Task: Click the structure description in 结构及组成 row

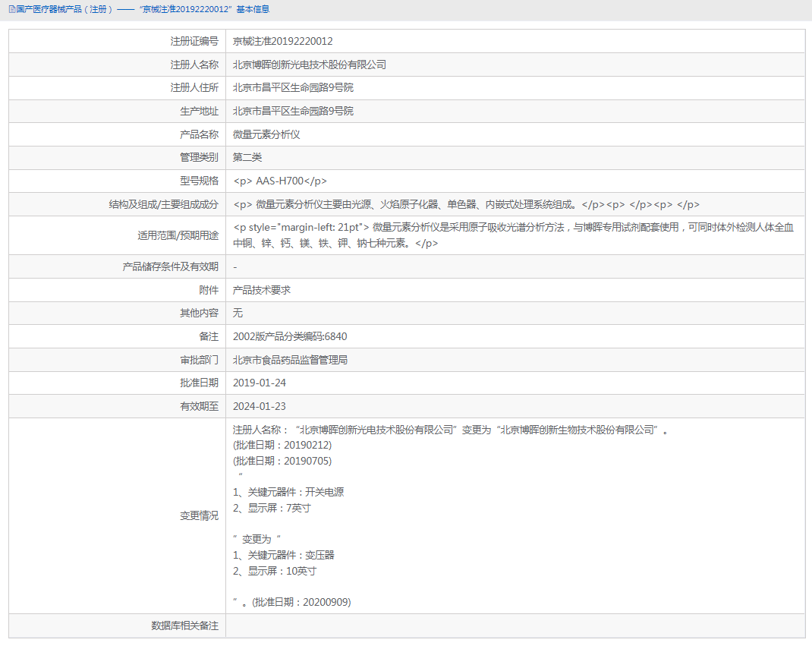Action: (x=466, y=205)
